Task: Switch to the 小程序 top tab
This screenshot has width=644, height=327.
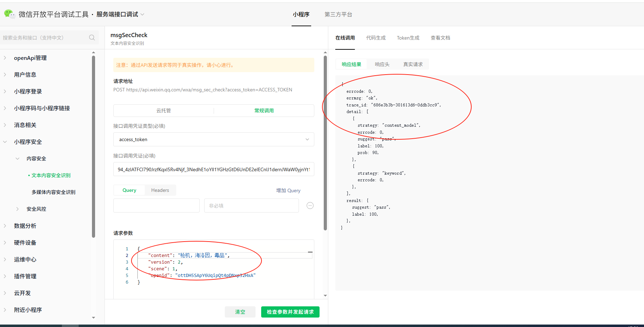Action: [x=301, y=14]
